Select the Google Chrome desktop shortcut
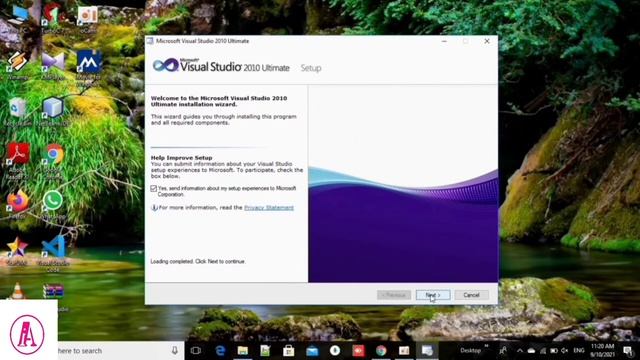Image resolution: width=640 pixels, height=360 pixels. [54, 160]
